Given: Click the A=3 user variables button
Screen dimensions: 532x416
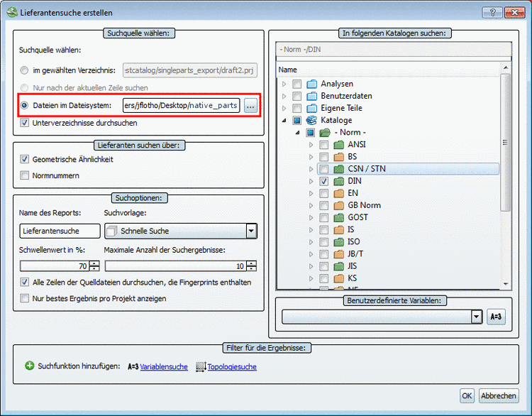Looking at the screenshot, I should pos(496,317).
